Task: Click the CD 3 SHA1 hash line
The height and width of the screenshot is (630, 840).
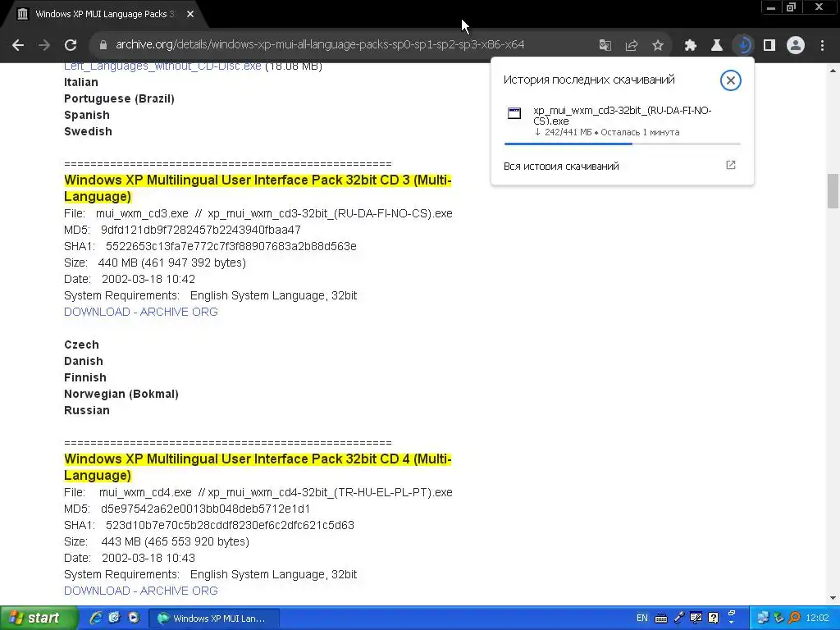Action: tap(210, 246)
